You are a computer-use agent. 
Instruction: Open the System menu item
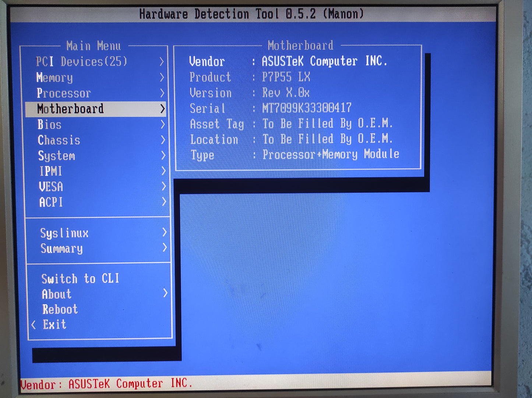pos(57,156)
